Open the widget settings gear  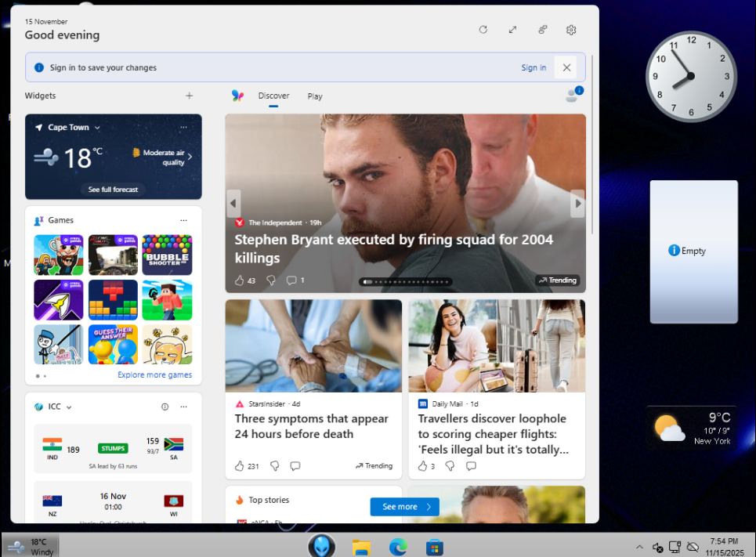coord(571,30)
